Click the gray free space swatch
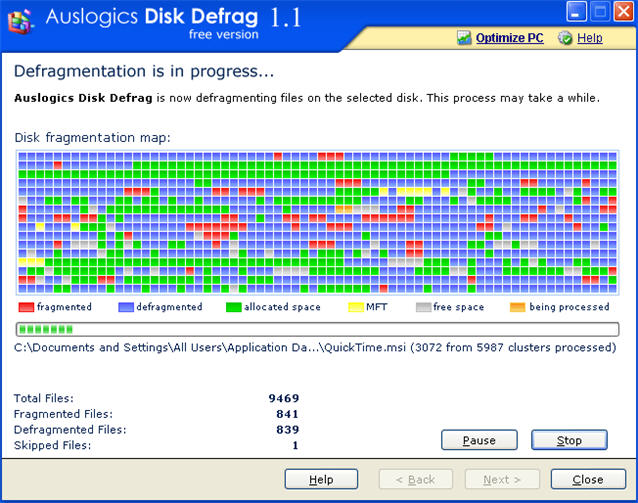Screen dimensions: 638x503 [x=423, y=307]
